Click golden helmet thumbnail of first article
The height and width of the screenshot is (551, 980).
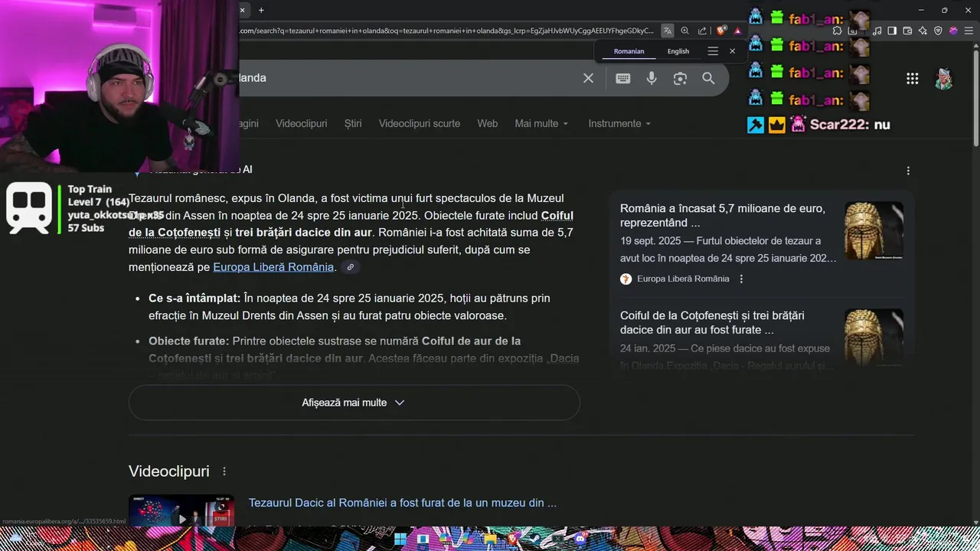pyautogui.click(x=874, y=230)
